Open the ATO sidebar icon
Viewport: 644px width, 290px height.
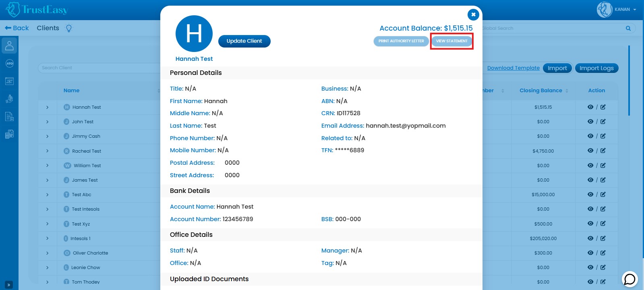[x=9, y=64]
